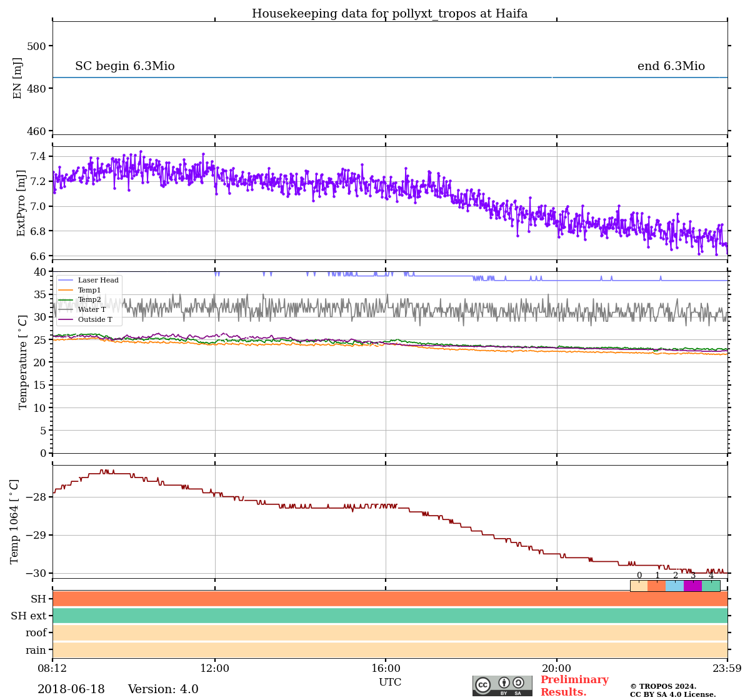The width and height of the screenshot is (750, 700).
Task: Click the attribution person icon in license badge
Action: click(x=504, y=683)
